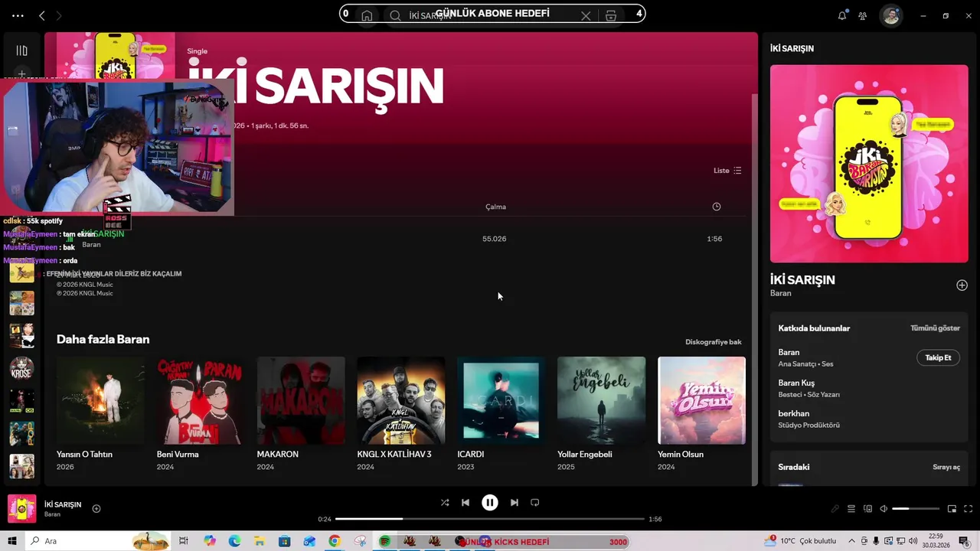Collapse Your Library sidebar icon
Viewport: 980px width, 551px height.
[x=21, y=51]
